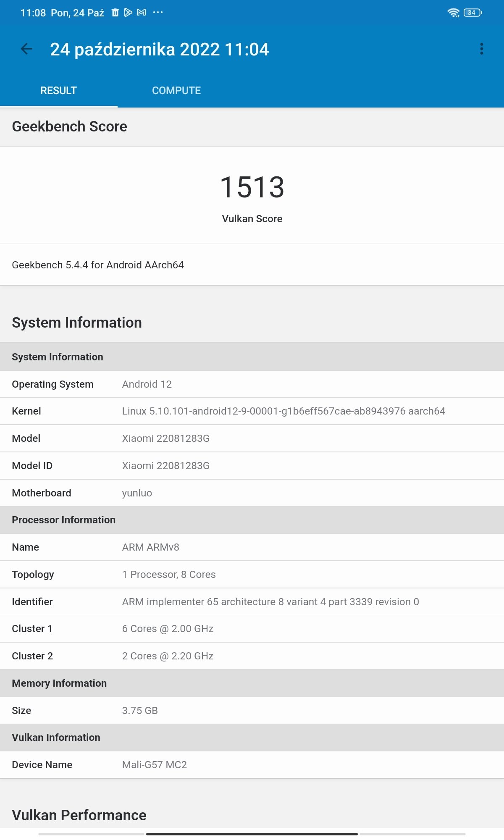Select Topology value 1 Processor, 8 Cores
This screenshot has height=840, width=504.
tap(169, 575)
